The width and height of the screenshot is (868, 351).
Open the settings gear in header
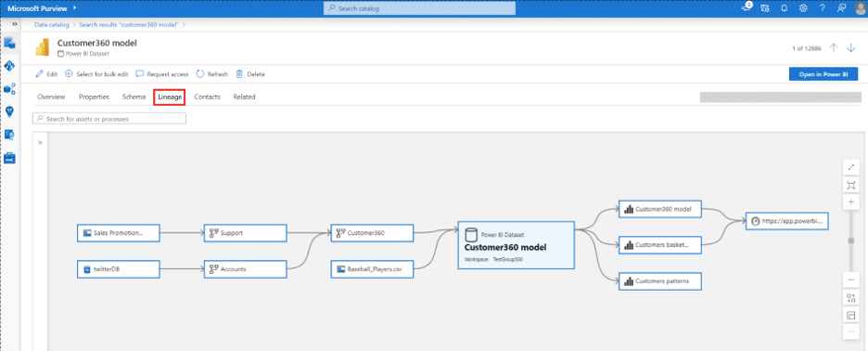(803, 8)
